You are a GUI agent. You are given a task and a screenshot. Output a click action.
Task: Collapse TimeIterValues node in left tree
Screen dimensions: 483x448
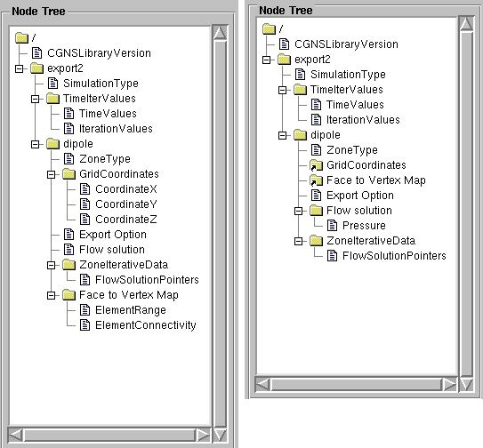(x=35, y=99)
